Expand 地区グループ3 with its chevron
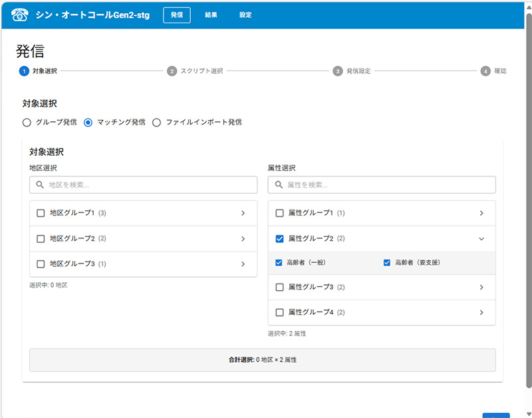The image size is (532, 418). tap(243, 264)
